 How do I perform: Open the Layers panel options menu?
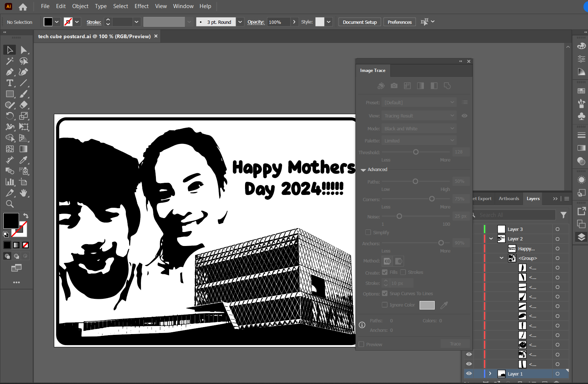pyautogui.click(x=567, y=199)
